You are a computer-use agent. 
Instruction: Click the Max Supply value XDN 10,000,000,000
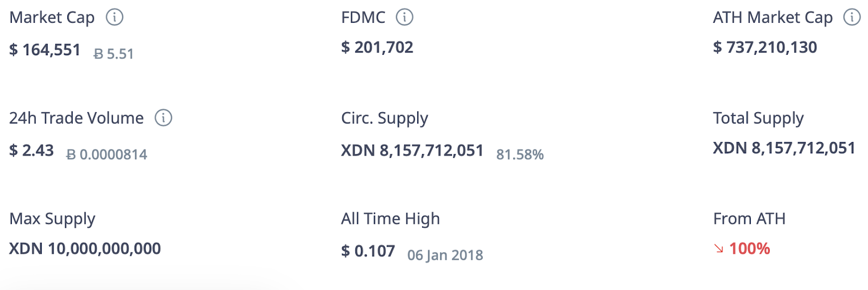[x=85, y=249]
